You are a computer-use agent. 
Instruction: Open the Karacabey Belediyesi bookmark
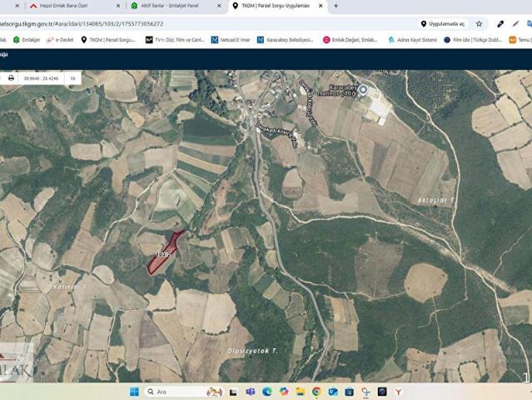[x=285, y=39]
